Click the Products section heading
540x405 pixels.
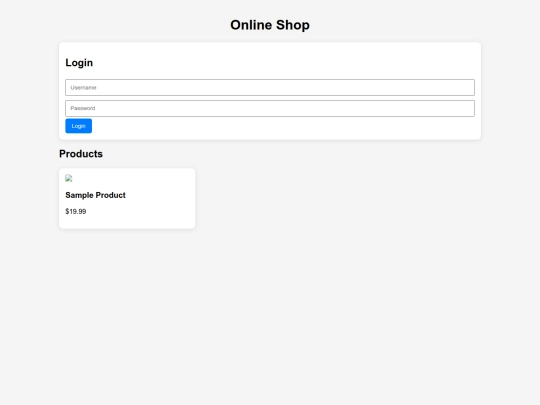coord(81,154)
